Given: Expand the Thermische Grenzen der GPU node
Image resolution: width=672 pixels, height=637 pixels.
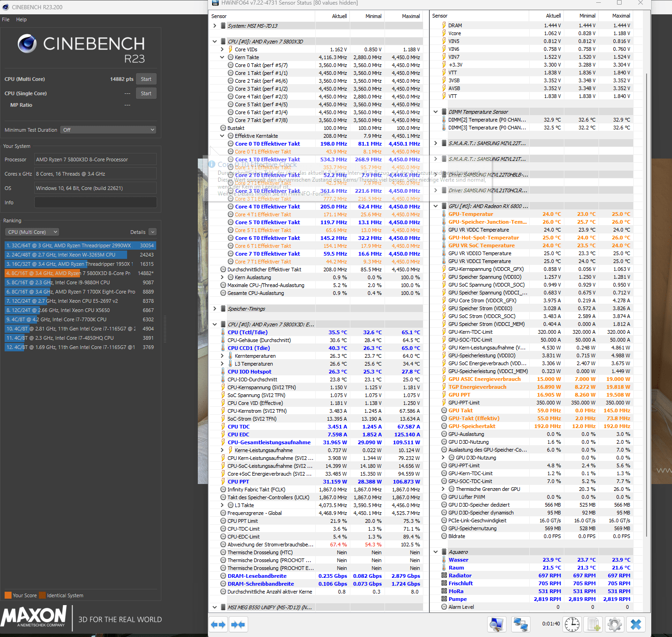Looking at the screenshot, I should click(443, 489).
